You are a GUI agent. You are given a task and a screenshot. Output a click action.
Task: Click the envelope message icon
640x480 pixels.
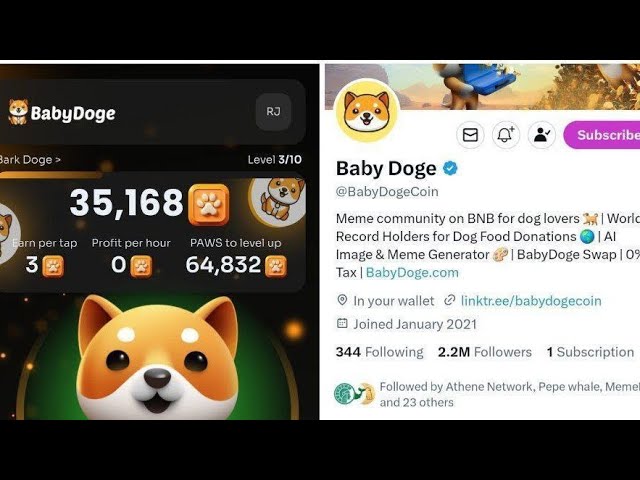click(470, 135)
